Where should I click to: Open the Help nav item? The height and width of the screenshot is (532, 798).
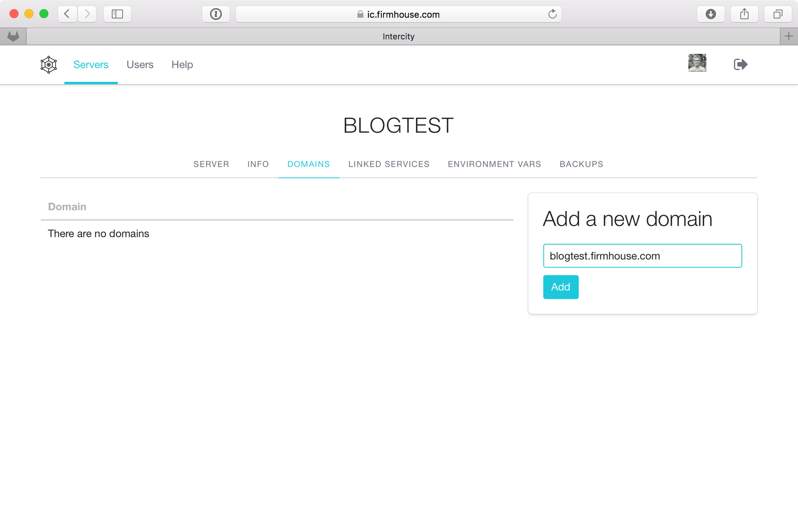coord(182,65)
